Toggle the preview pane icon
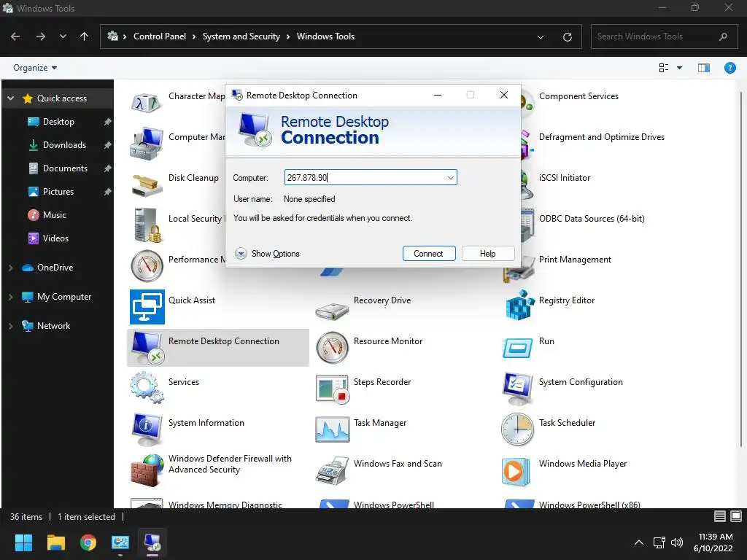Screen dimensions: 747x560 (704, 68)
